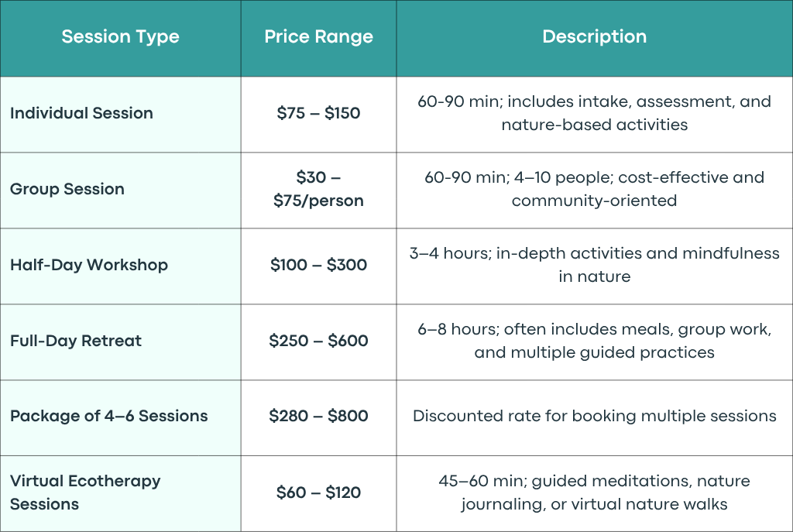Select the Group Session row label
Screen dimensions: 793x532
point(67,189)
